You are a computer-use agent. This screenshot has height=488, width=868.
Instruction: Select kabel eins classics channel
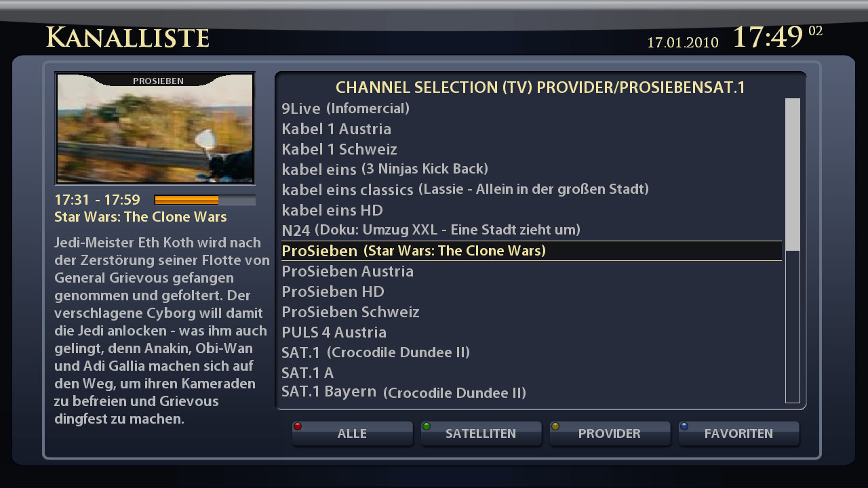point(532,190)
